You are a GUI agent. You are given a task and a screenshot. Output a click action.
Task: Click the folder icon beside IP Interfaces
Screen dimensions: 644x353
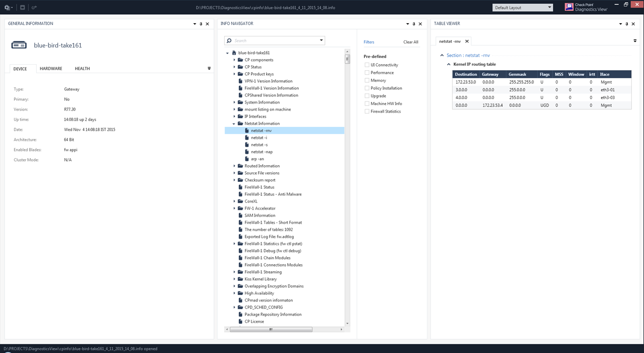point(241,117)
